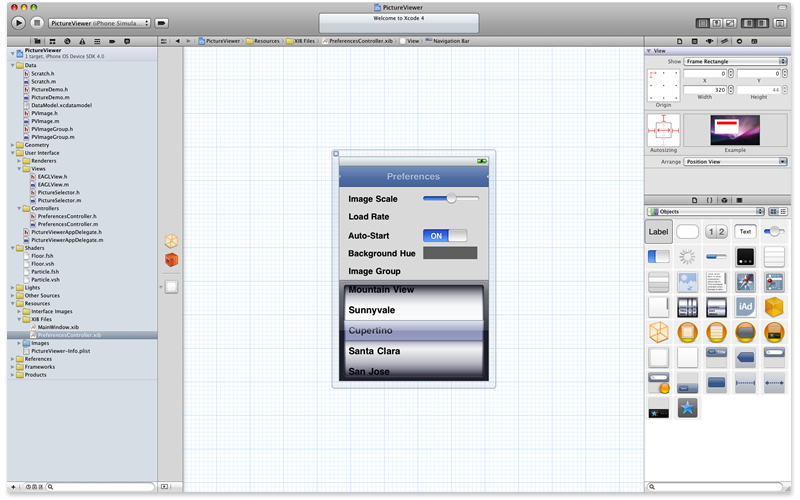Show the Connections inspector arrow tab
Screen dimensions: 800x500
click(739, 41)
